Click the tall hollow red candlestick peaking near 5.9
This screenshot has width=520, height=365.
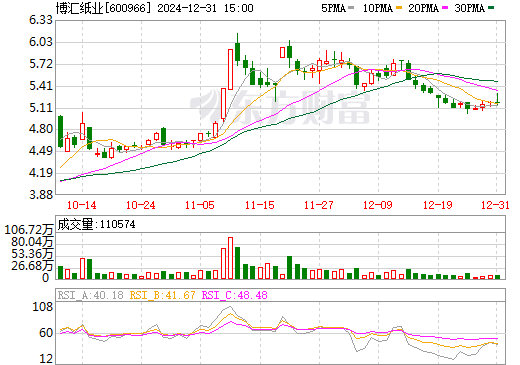230,69
